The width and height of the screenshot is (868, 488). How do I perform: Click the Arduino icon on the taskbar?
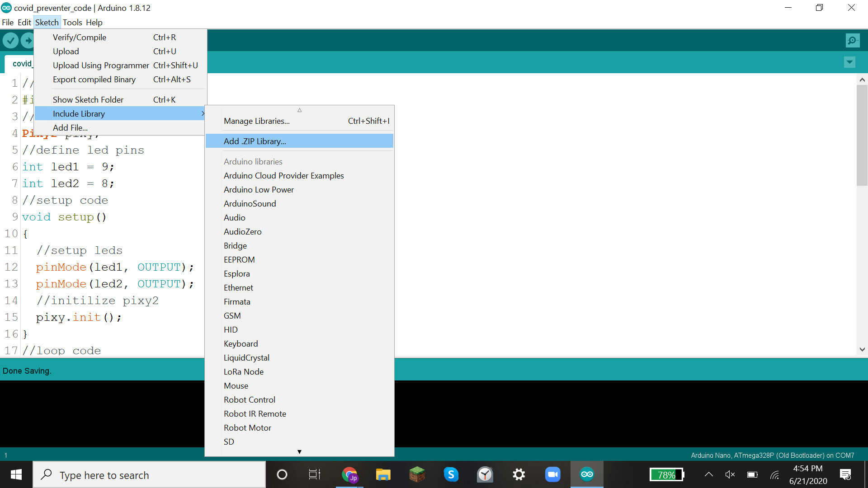pos(586,474)
